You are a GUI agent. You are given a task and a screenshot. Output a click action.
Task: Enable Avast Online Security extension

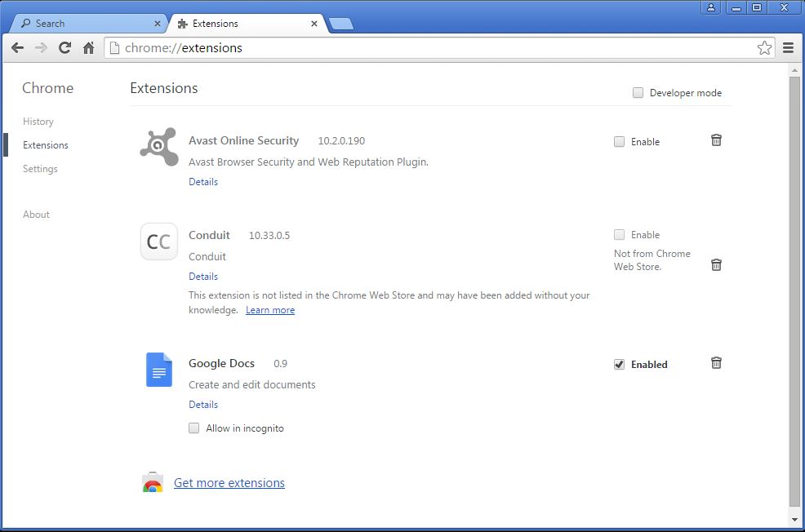click(619, 142)
